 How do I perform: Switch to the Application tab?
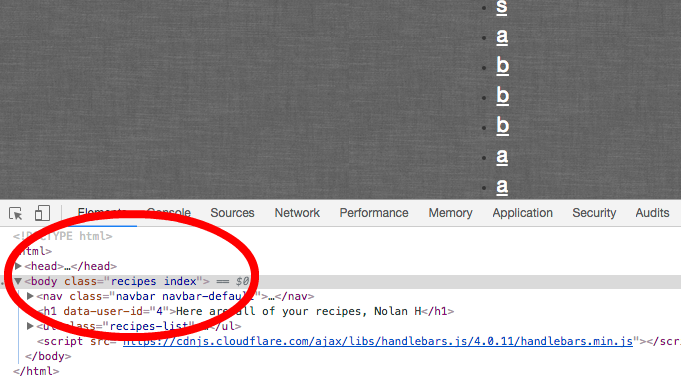[522, 213]
